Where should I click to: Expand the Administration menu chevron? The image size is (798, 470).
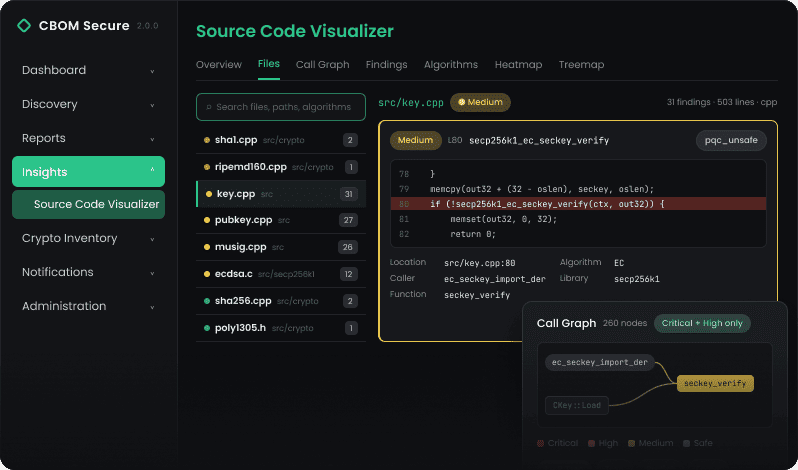[152, 307]
